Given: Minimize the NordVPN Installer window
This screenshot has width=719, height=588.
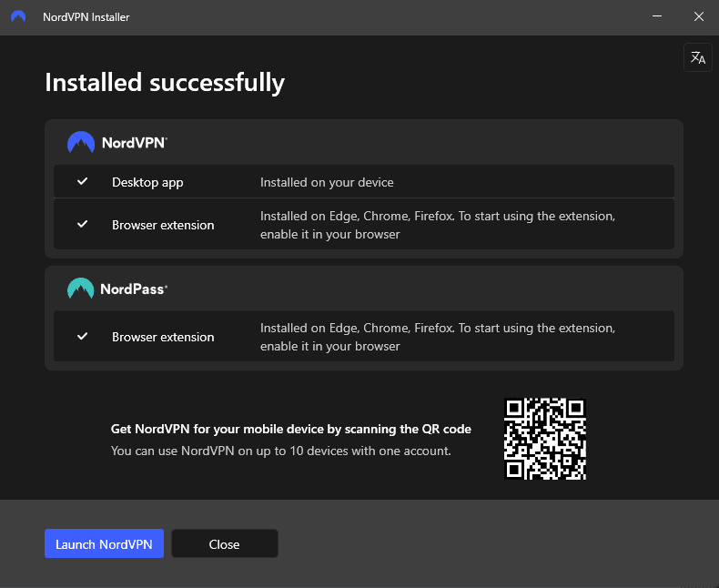Looking at the screenshot, I should pos(656,17).
